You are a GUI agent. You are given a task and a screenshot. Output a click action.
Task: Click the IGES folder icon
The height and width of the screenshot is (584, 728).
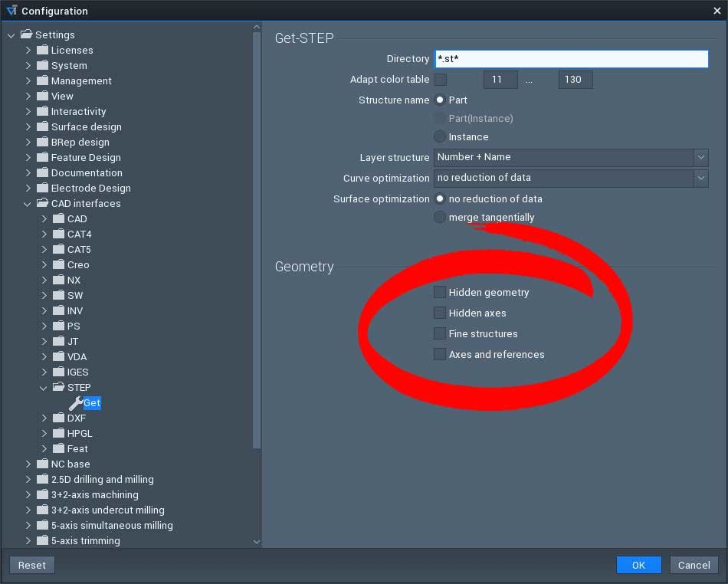[58, 372]
